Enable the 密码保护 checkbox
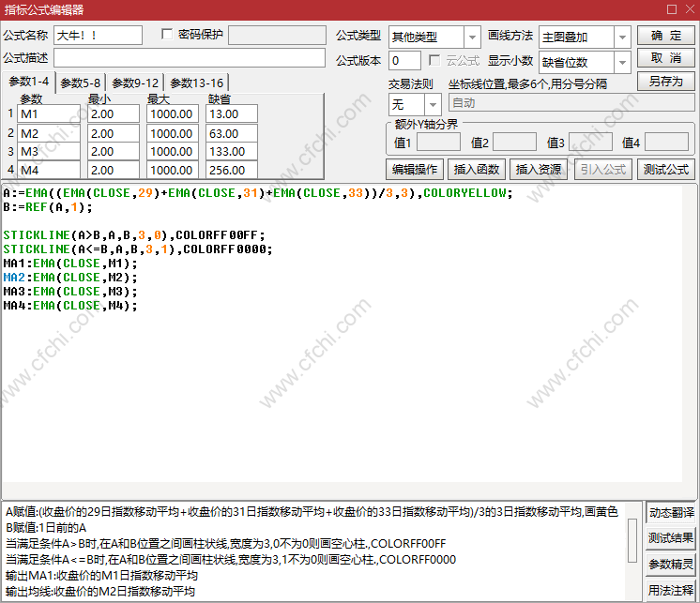 pos(168,35)
